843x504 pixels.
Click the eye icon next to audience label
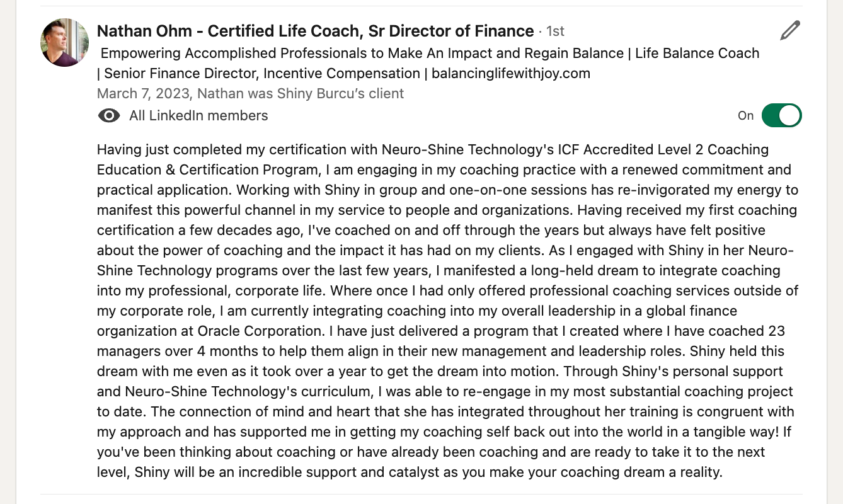[x=109, y=115]
